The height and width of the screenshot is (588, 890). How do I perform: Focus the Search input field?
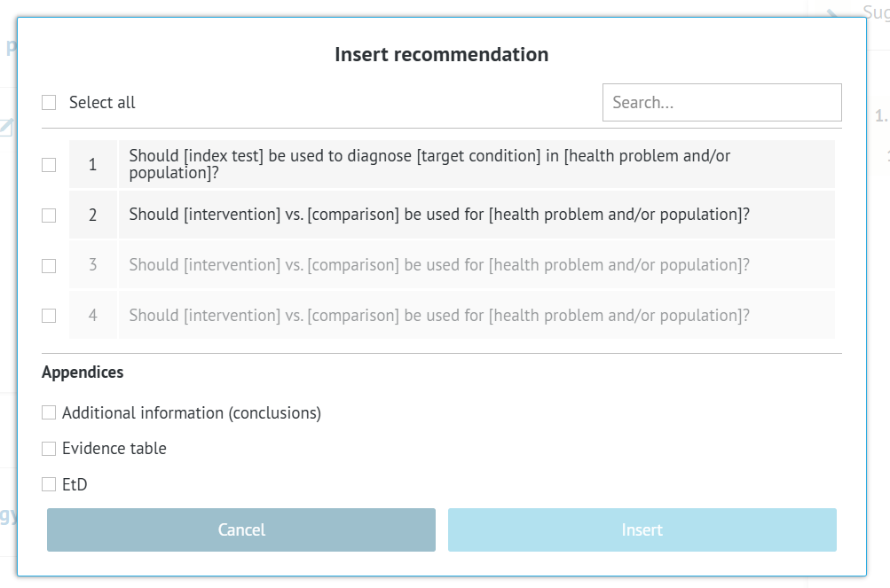click(x=721, y=103)
